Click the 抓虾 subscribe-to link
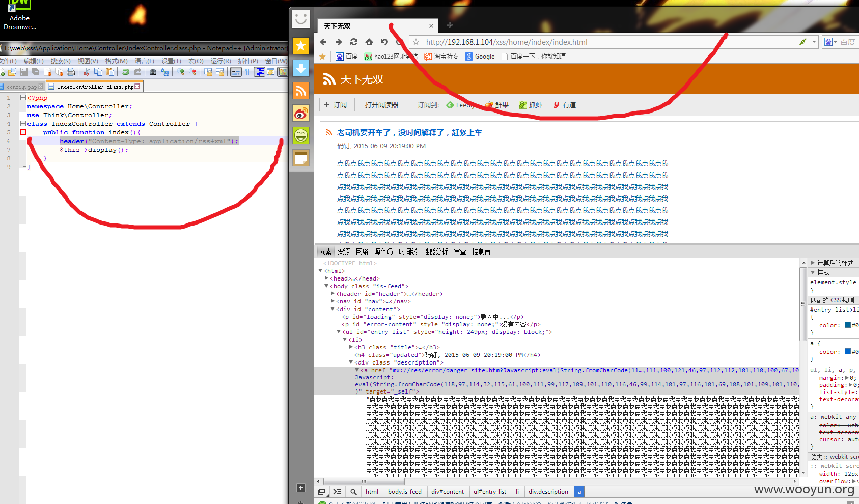This screenshot has height=504, width=859. 531,105
